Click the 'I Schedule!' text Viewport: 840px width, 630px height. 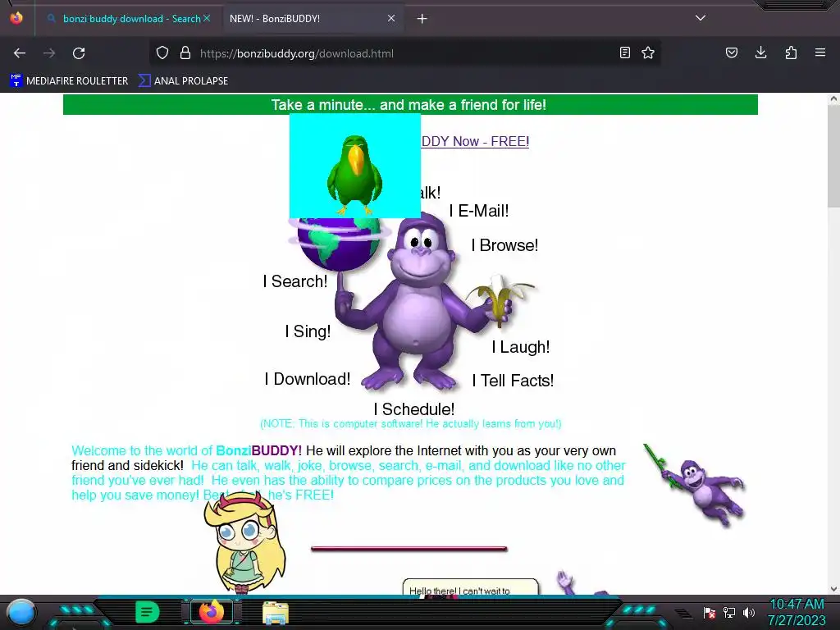coord(414,409)
